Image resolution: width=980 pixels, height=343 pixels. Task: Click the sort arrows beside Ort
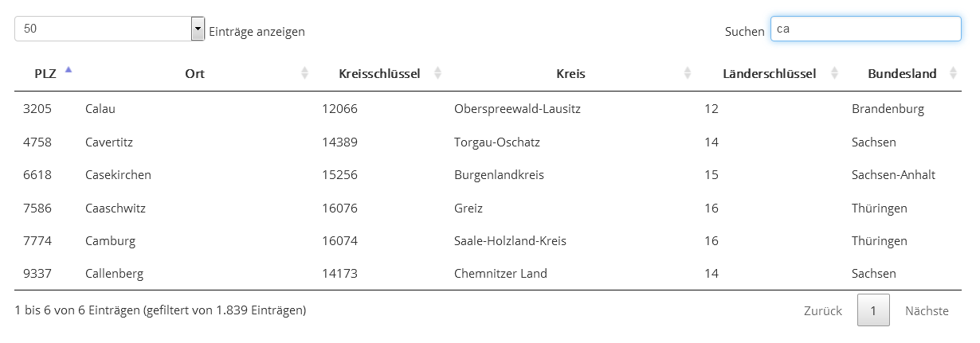pos(304,73)
